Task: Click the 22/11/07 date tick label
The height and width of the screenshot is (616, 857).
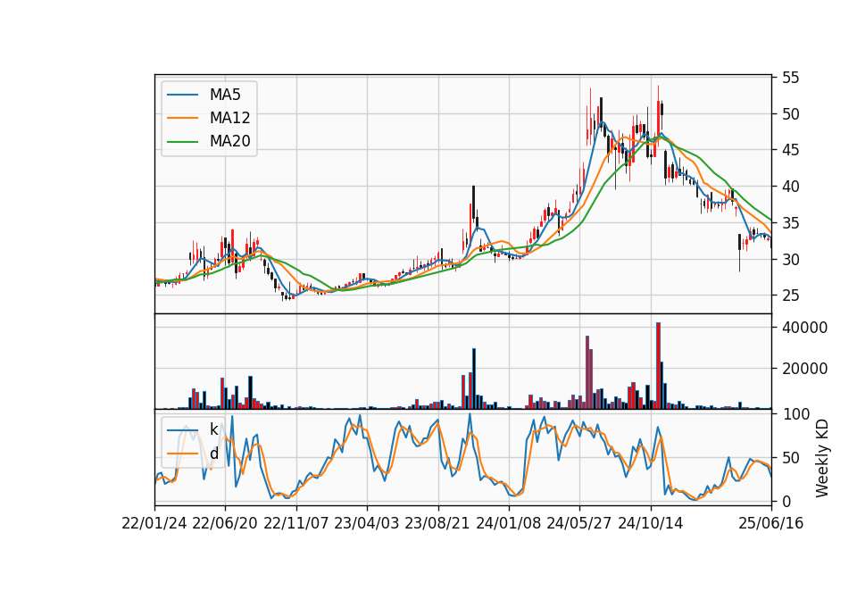Action: (296, 523)
